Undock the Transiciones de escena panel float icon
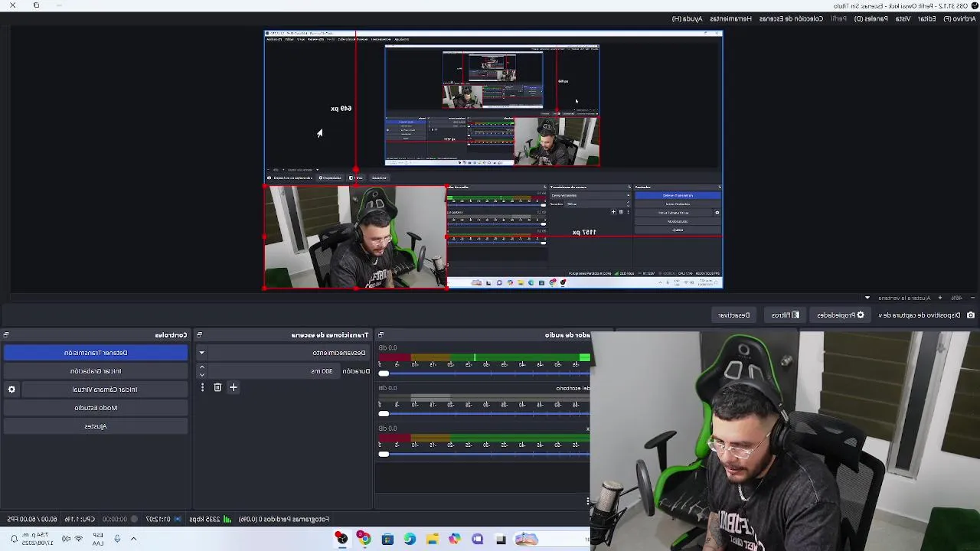The width and height of the screenshot is (980, 551). [199, 334]
